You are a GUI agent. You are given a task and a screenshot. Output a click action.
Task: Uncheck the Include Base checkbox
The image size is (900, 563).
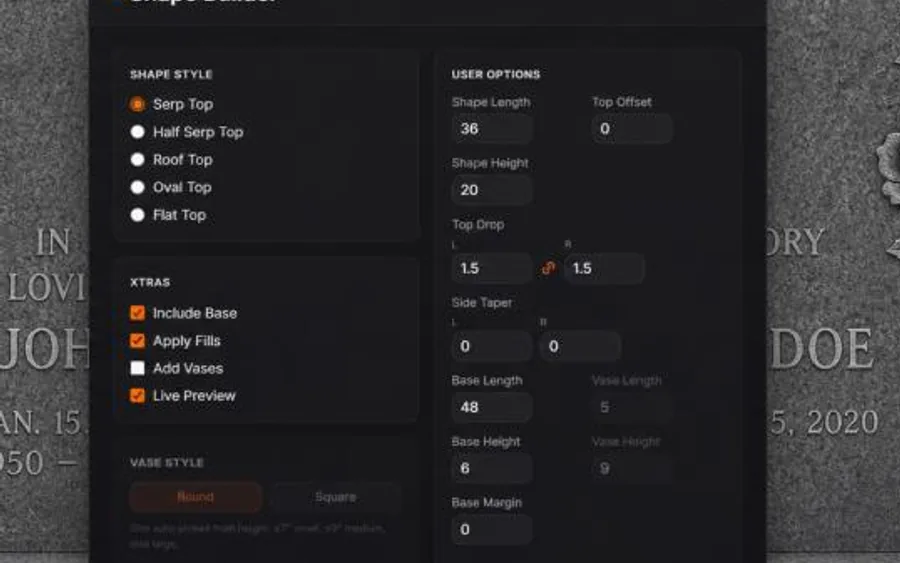point(137,313)
